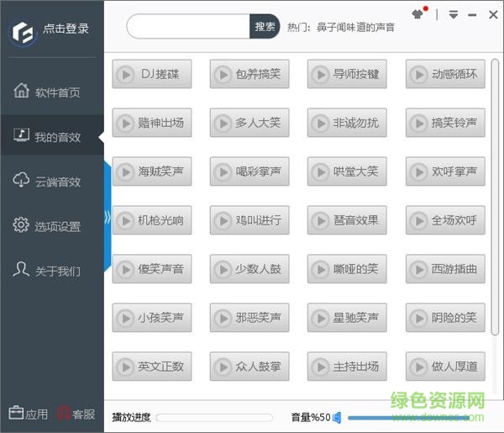The width and height of the screenshot is (504, 433).
Task: Play the 嘶哑的笑 sound effect
Action: point(347,269)
